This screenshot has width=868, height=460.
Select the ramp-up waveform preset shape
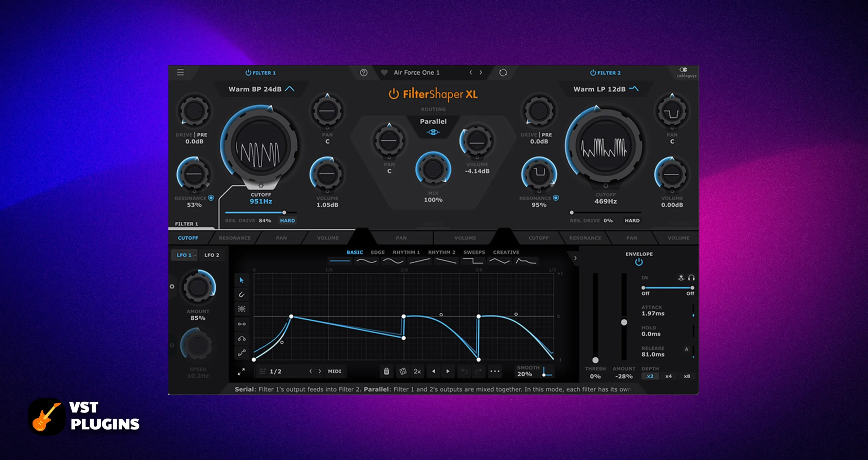click(419, 261)
